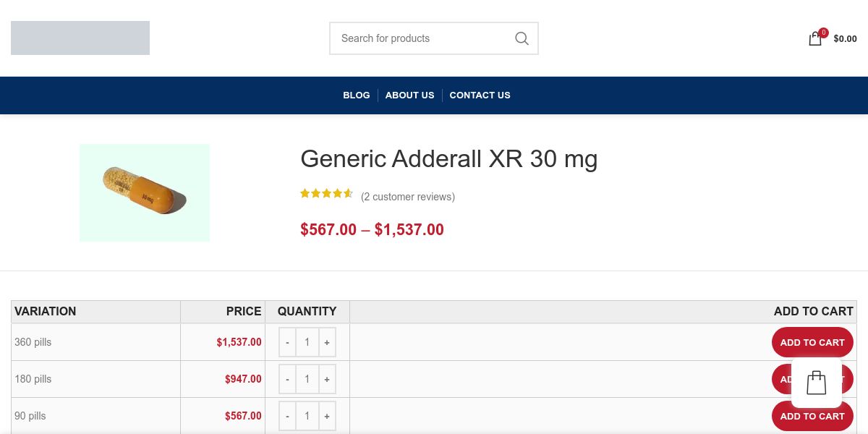The width and height of the screenshot is (868, 434).
Task: Increase quantity for 360 pills
Action: 327,342
